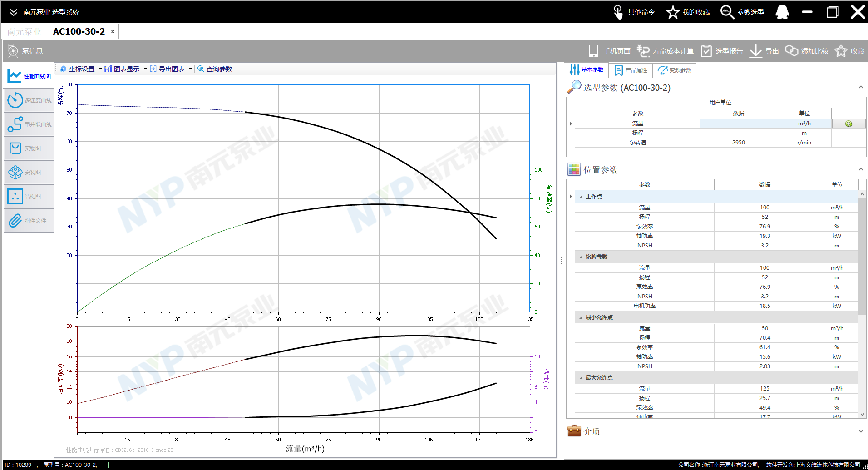The image size is (868, 470).
Task: Open 其他命令 in title bar
Action: coord(634,12)
